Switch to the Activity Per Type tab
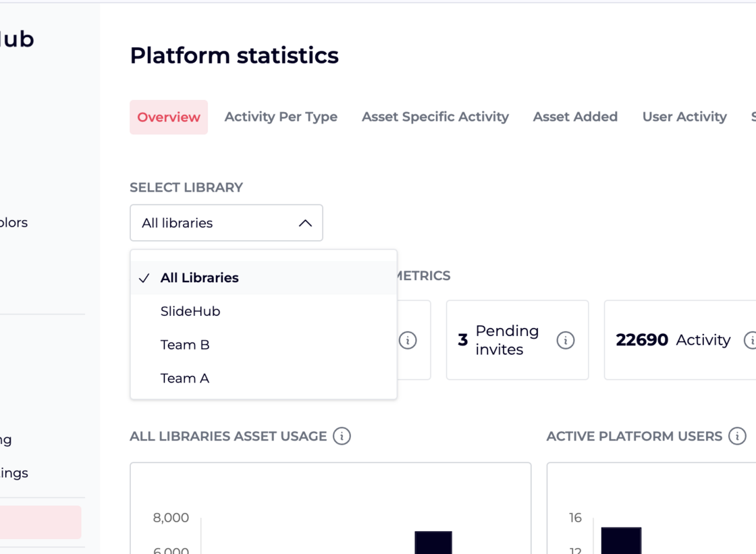 (x=281, y=117)
